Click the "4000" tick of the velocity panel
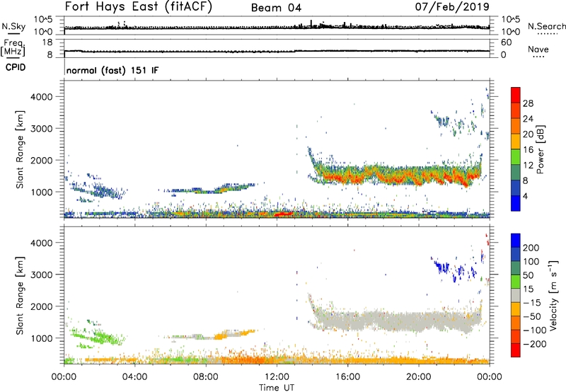566x392 pixels. click(x=42, y=243)
